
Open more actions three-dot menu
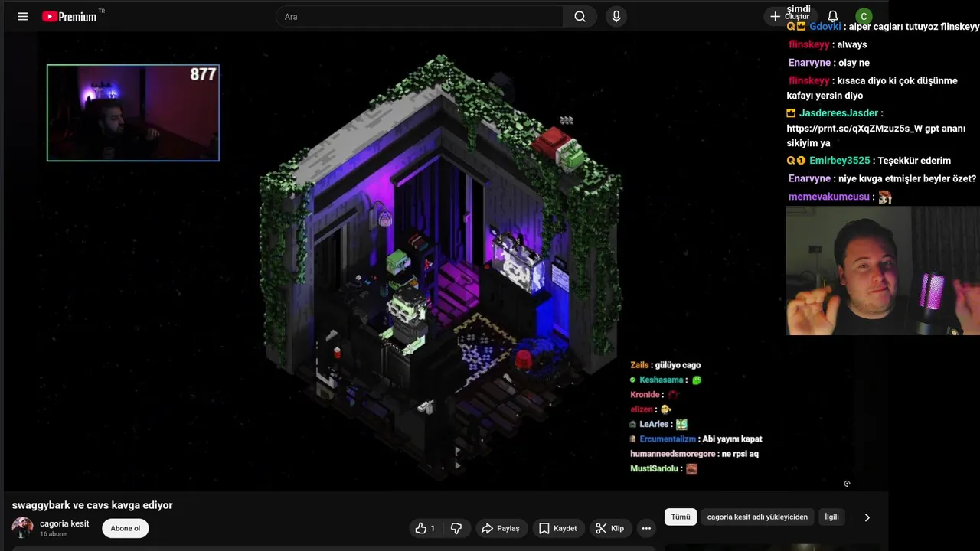(x=646, y=528)
